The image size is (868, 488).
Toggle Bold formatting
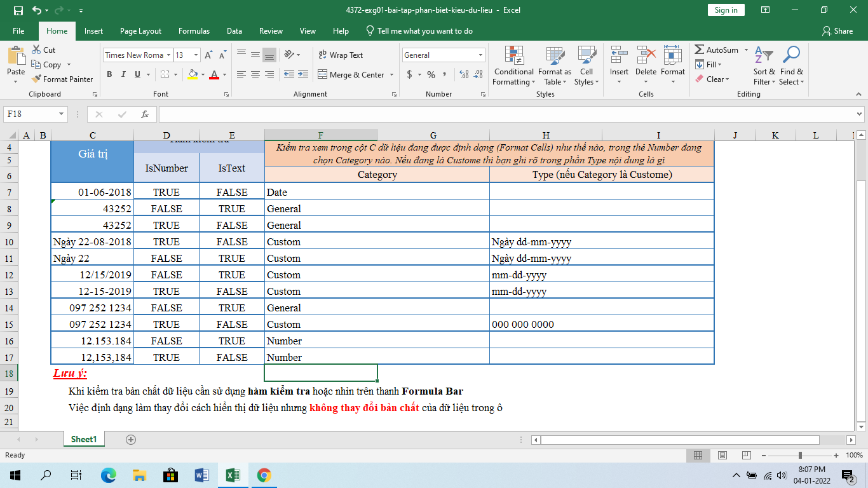click(109, 75)
